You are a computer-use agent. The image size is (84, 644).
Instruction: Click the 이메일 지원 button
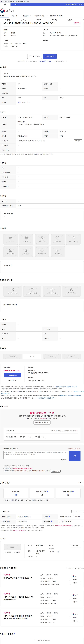coord(12,380)
